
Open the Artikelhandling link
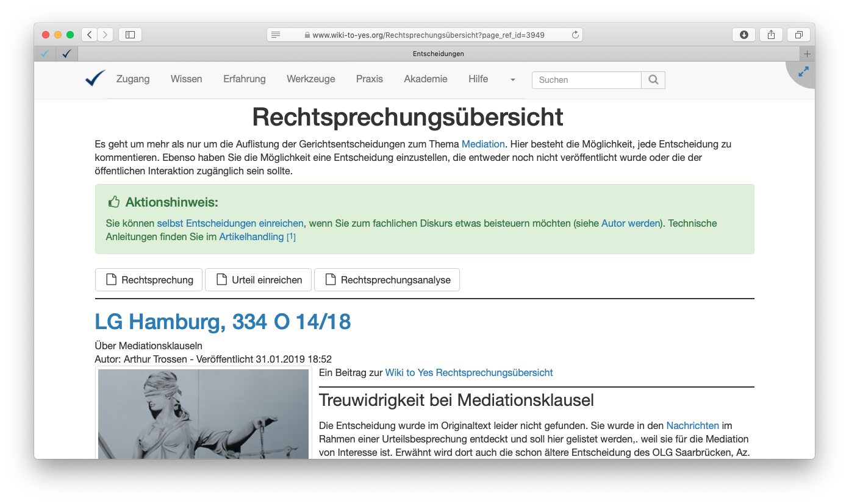pyautogui.click(x=251, y=236)
